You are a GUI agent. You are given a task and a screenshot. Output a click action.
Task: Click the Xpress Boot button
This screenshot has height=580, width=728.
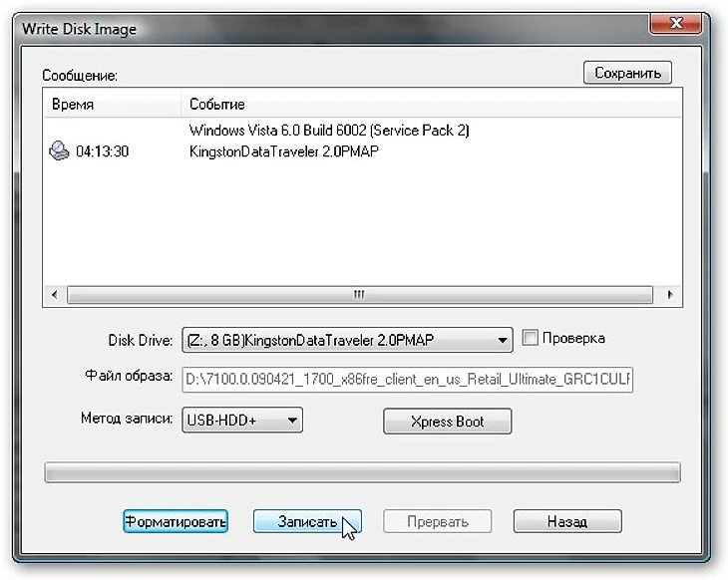(x=447, y=422)
